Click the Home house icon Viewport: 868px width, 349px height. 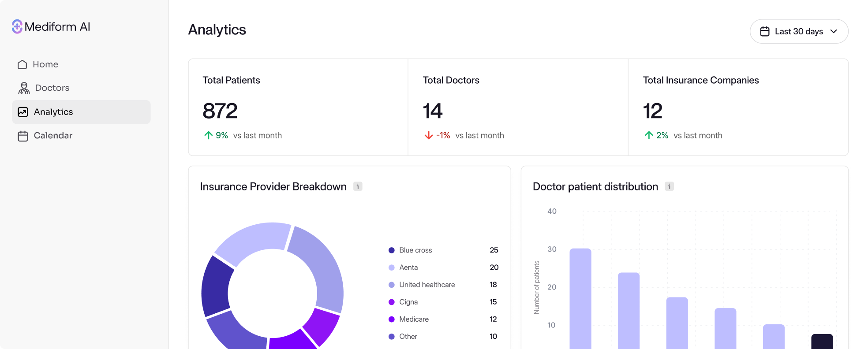22,64
